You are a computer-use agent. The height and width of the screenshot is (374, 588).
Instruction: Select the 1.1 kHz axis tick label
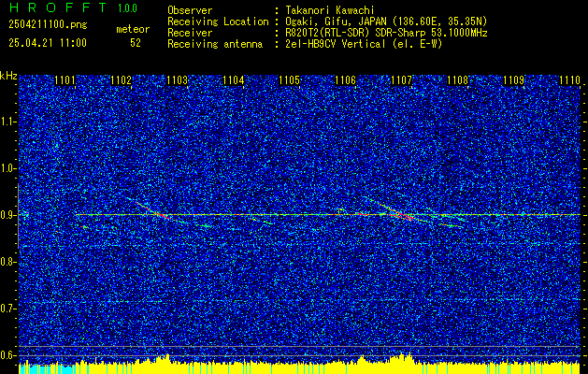(x=7, y=122)
